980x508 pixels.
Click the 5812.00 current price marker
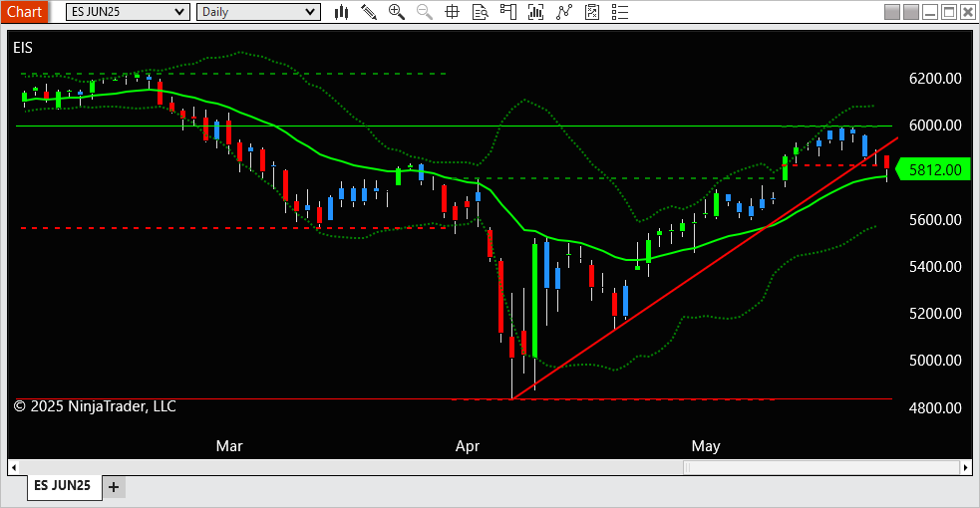click(x=934, y=169)
